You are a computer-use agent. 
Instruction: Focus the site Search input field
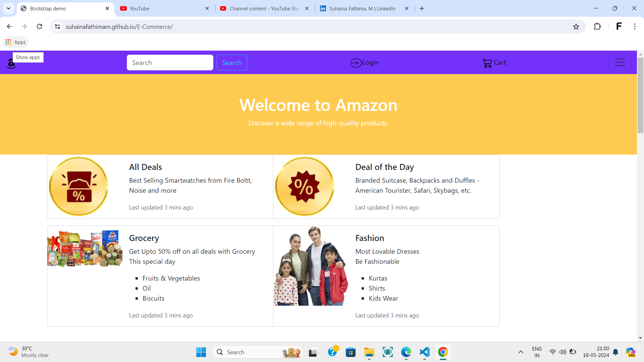point(170,63)
